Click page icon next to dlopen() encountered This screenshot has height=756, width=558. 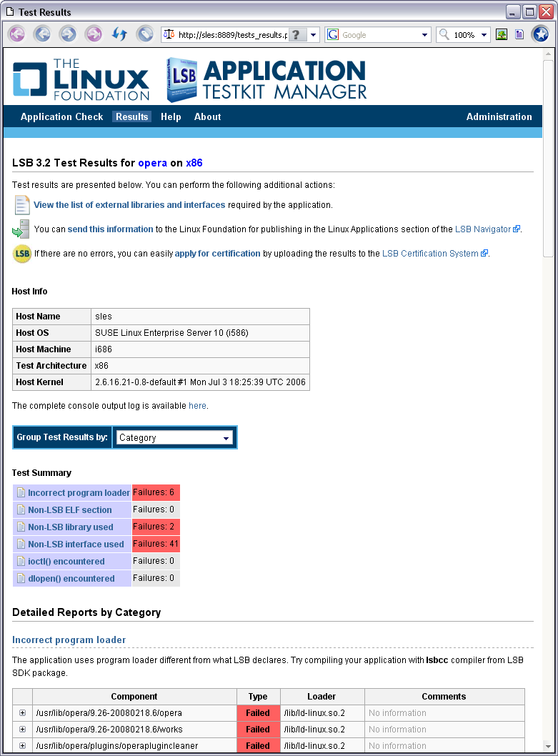(x=21, y=579)
